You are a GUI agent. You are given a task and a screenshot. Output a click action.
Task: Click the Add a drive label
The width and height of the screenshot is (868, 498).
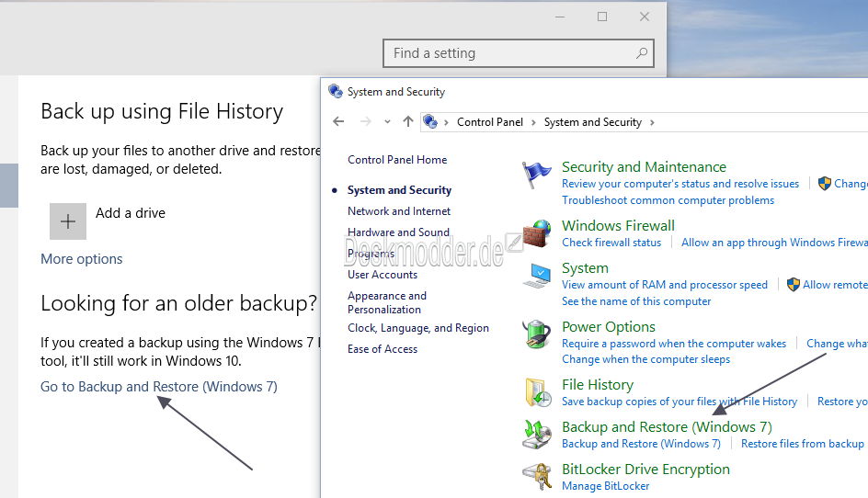click(x=130, y=213)
